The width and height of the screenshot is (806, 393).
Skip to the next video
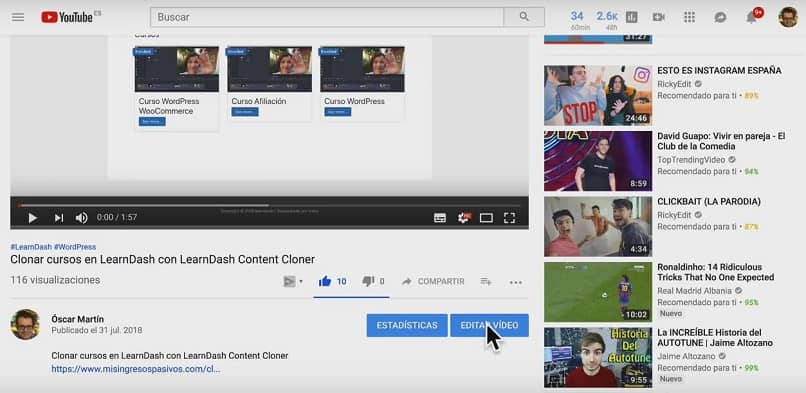[59, 218]
